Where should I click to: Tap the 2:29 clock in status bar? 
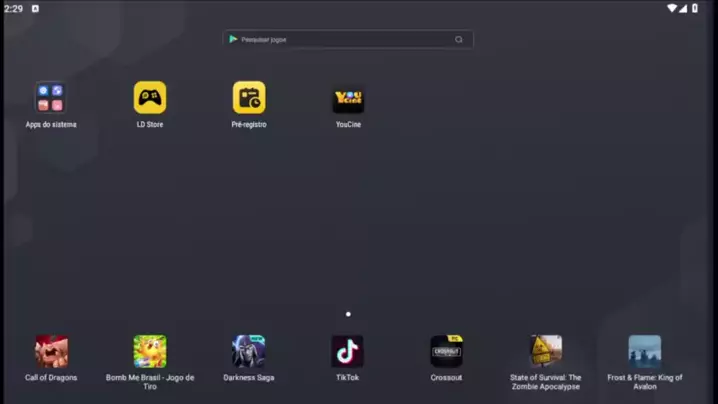tap(13, 8)
